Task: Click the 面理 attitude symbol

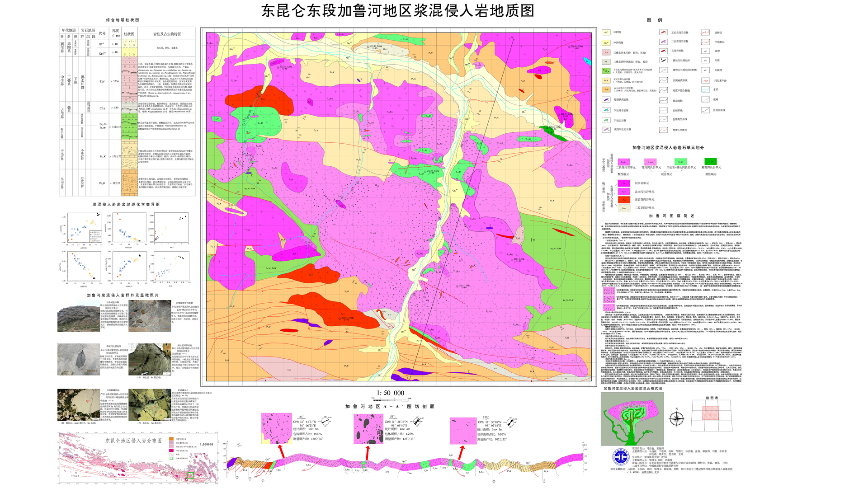Action: tap(705, 51)
